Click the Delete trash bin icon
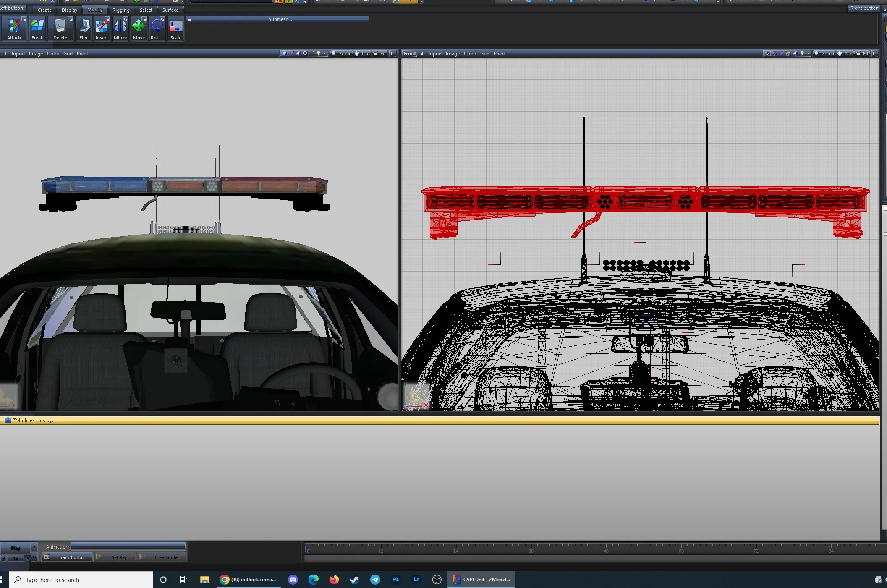The width and height of the screenshot is (887, 588). 60,26
